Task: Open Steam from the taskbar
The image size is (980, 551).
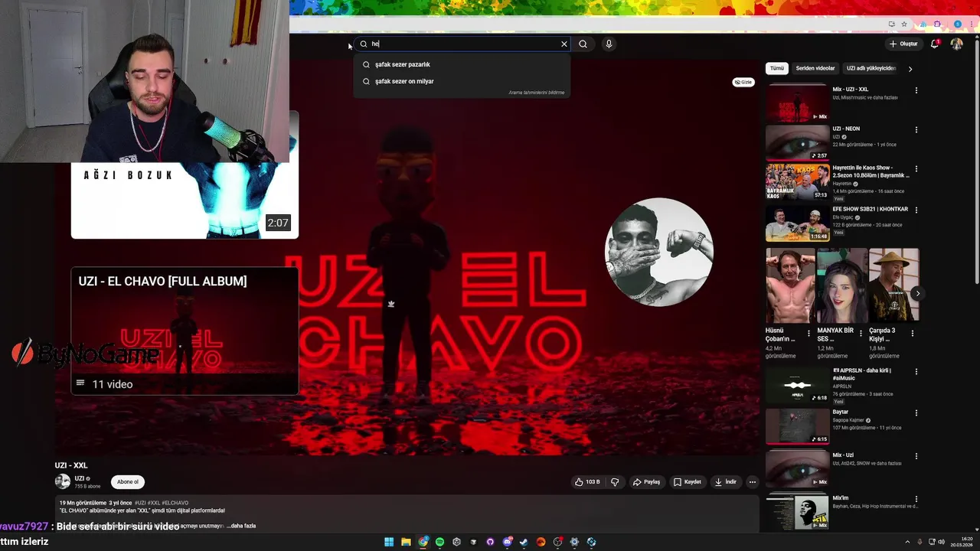Action: pos(524,542)
